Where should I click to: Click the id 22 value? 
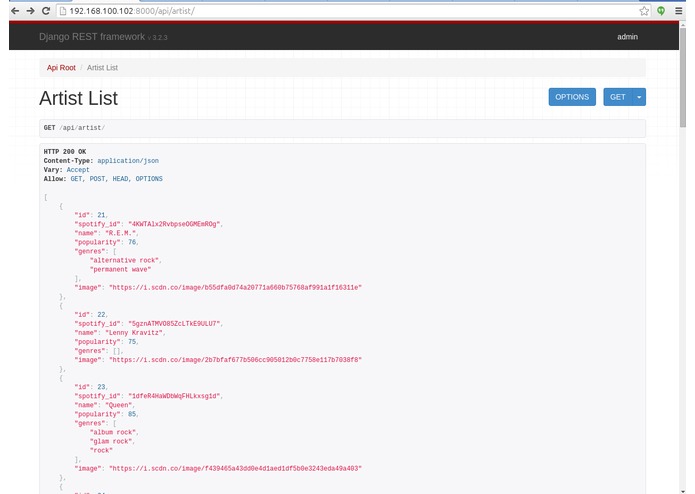(x=102, y=315)
